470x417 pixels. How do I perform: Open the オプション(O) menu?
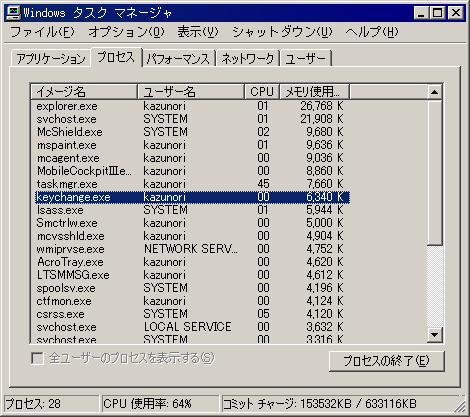point(126,32)
